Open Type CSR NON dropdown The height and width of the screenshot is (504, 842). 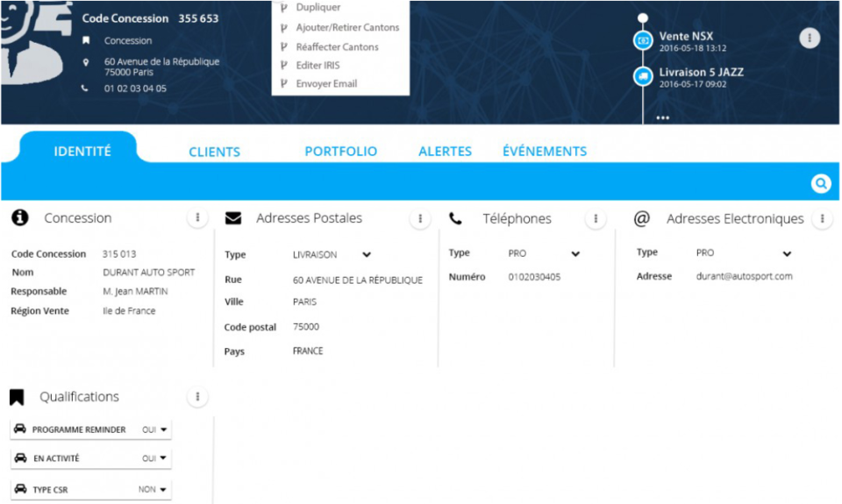153,489
